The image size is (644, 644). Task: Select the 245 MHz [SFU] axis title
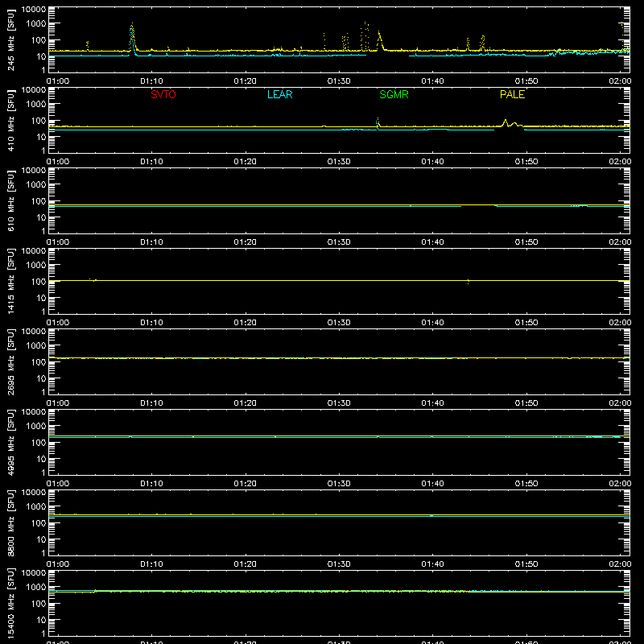[x=11, y=39]
